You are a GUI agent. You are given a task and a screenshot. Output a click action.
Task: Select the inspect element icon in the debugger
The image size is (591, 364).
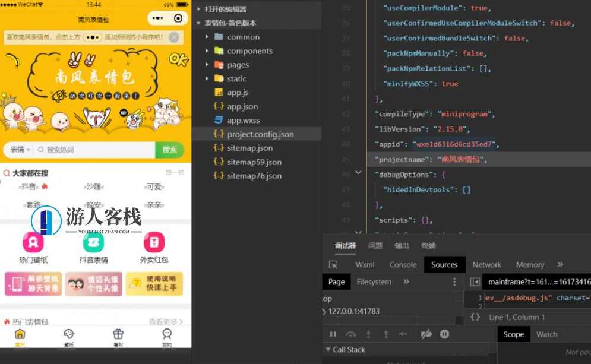pos(333,264)
